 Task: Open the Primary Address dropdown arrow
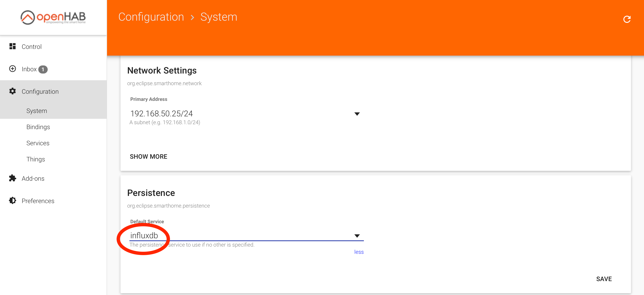coord(357,114)
